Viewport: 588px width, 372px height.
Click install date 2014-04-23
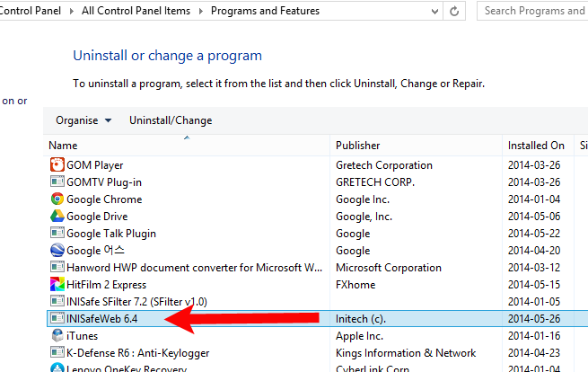click(534, 353)
